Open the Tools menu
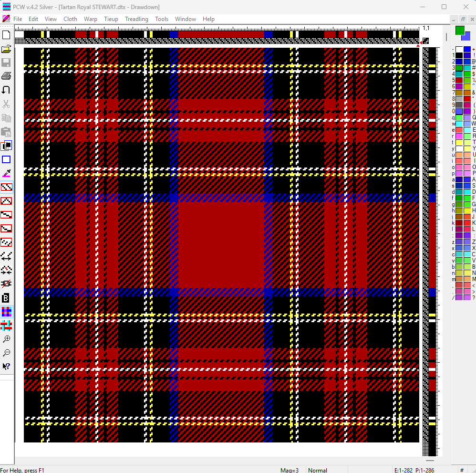476x473 pixels. point(162,19)
